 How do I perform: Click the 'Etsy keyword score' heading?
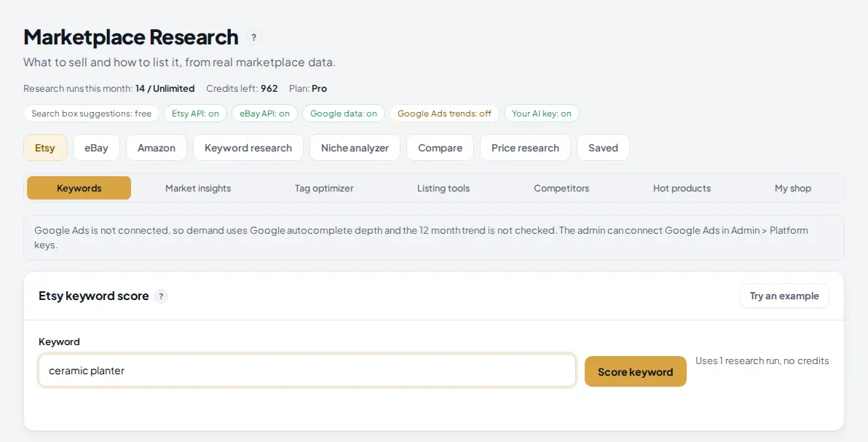[93, 296]
